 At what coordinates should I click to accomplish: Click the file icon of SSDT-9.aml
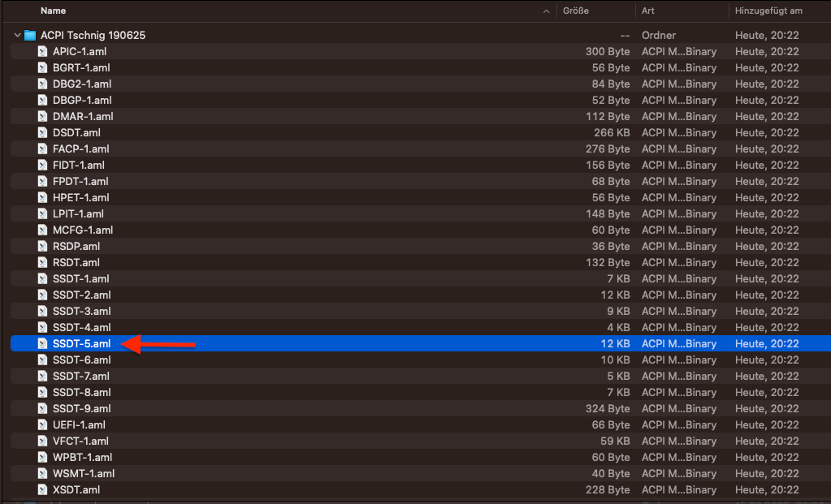click(42, 409)
